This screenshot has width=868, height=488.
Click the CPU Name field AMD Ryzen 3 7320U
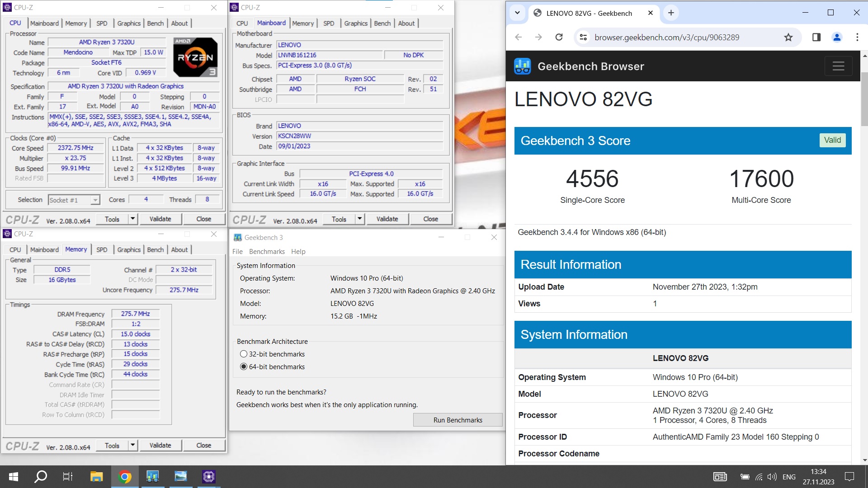pyautogui.click(x=107, y=42)
